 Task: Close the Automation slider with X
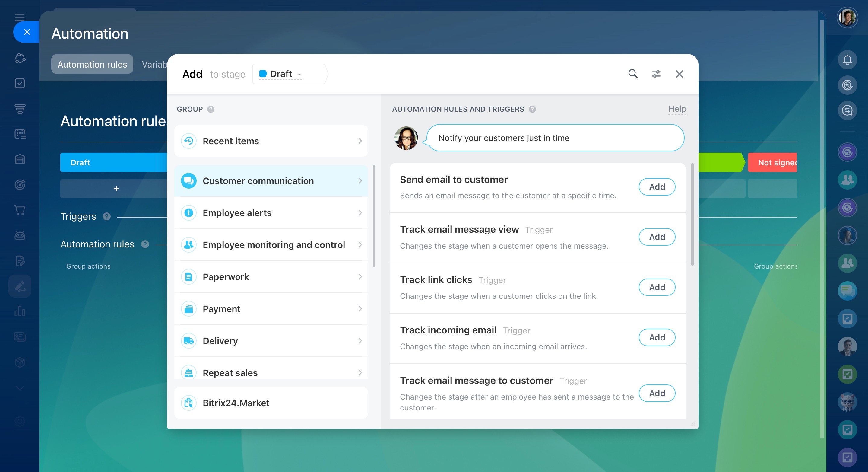tap(27, 32)
